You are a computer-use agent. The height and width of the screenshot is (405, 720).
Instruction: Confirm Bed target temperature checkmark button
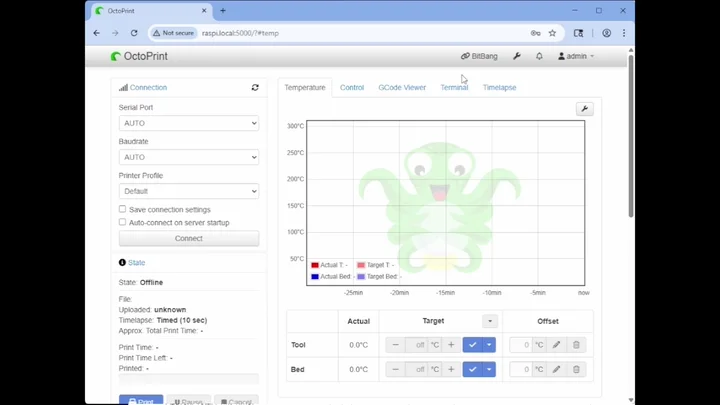point(472,369)
